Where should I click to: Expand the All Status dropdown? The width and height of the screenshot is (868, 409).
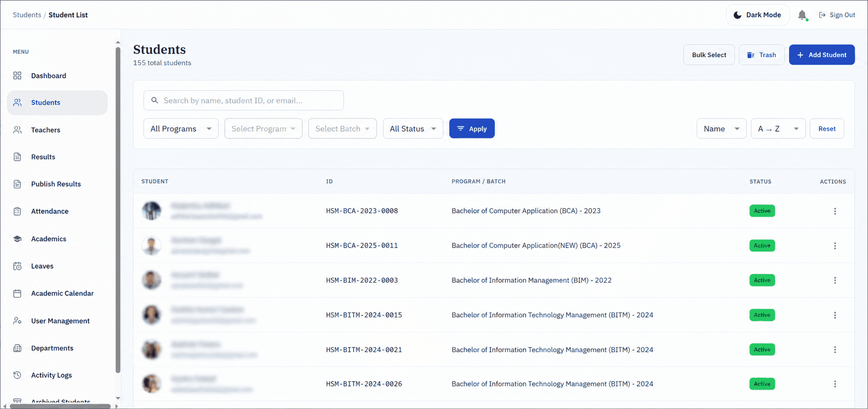(413, 129)
